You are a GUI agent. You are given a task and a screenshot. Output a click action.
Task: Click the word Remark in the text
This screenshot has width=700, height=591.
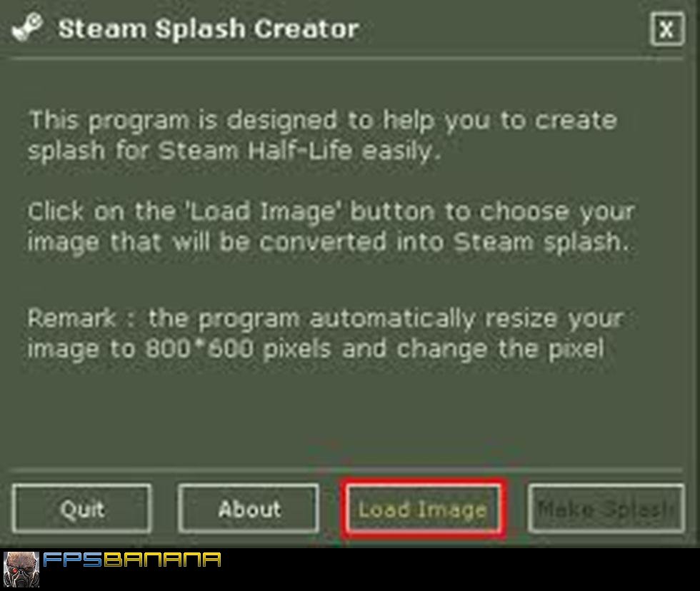click(x=72, y=318)
